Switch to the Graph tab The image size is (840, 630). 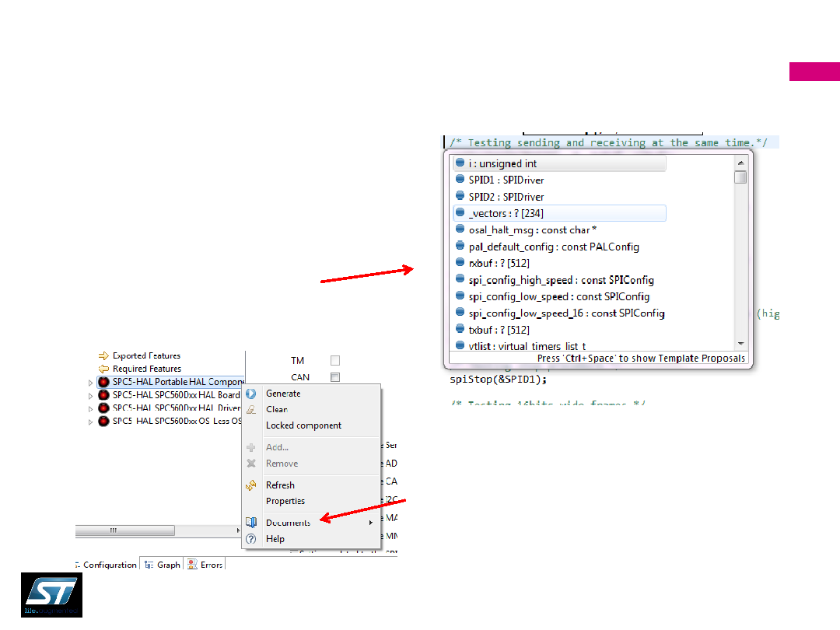163,565
